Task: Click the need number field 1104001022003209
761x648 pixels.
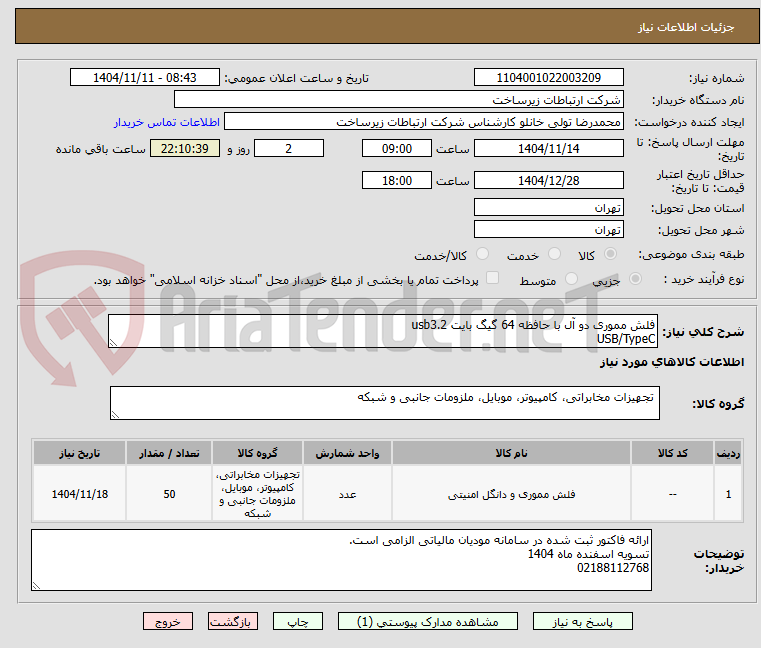Action: click(548, 78)
